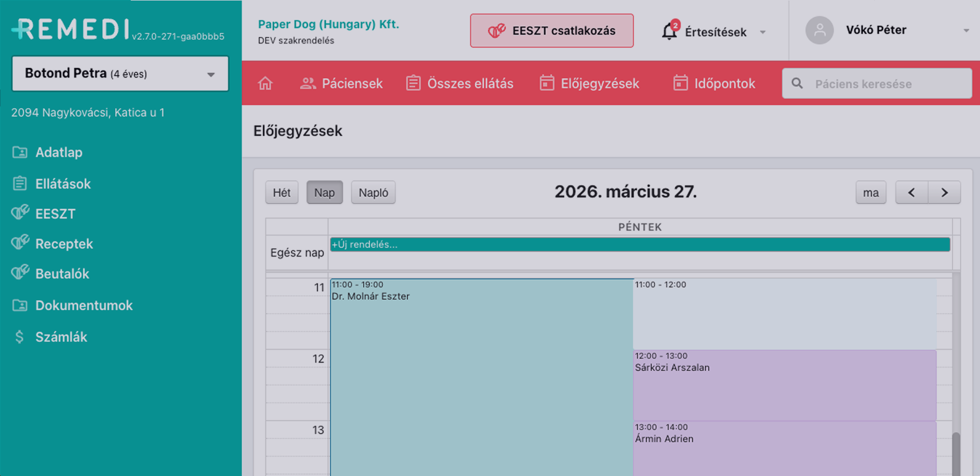980x476 pixels.
Task: Click the 13 hour label in calendar
Action: click(x=319, y=430)
